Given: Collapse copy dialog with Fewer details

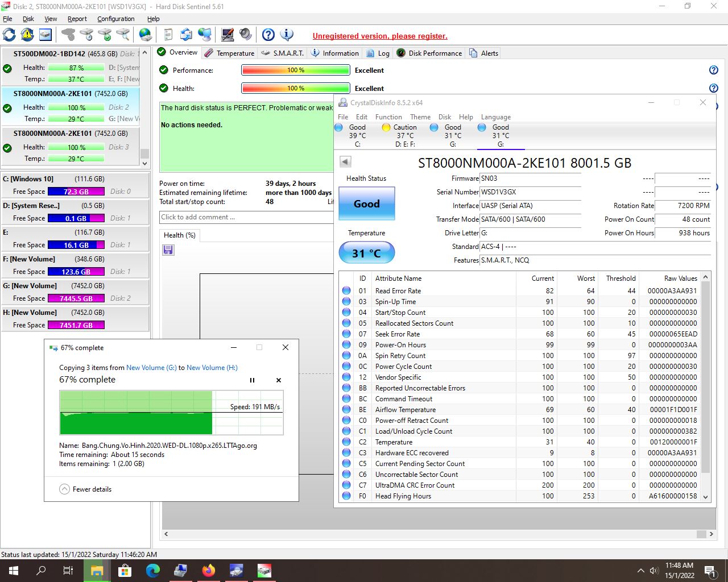Looking at the screenshot, I should (85, 489).
